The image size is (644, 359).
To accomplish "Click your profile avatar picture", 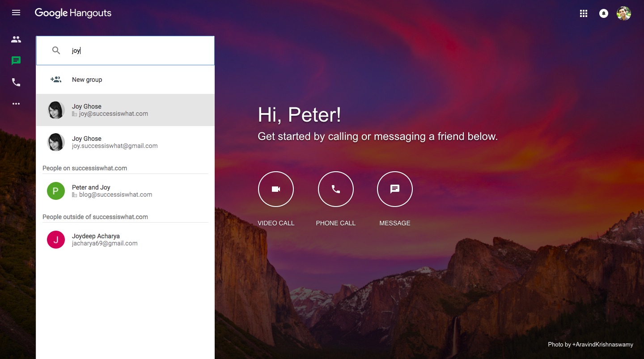I will pos(623,13).
